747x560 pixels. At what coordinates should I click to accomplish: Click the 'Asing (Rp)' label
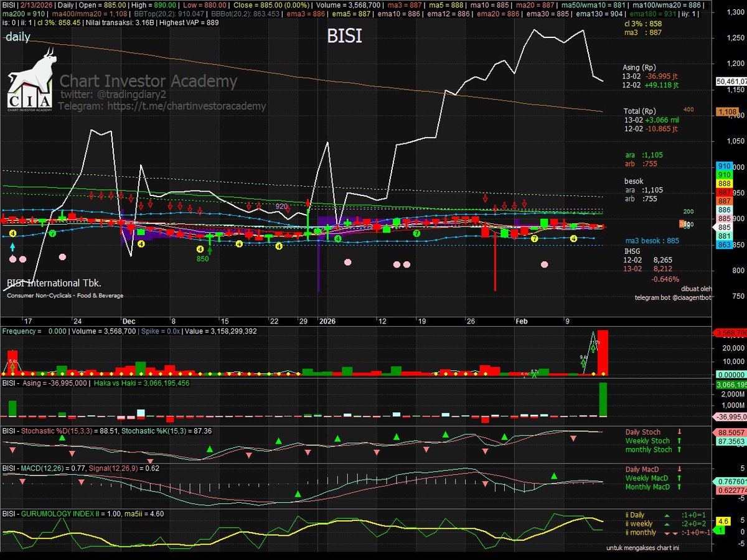point(639,67)
